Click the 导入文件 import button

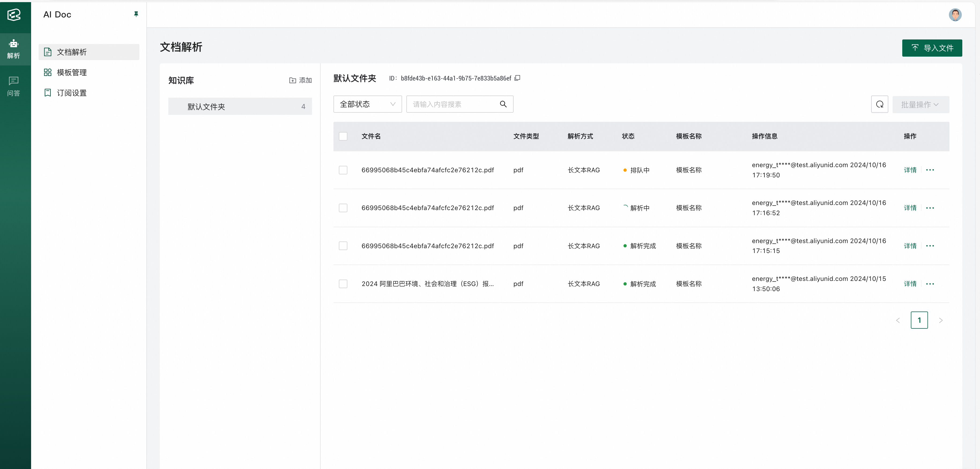pyautogui.click(x=932, y=48)
